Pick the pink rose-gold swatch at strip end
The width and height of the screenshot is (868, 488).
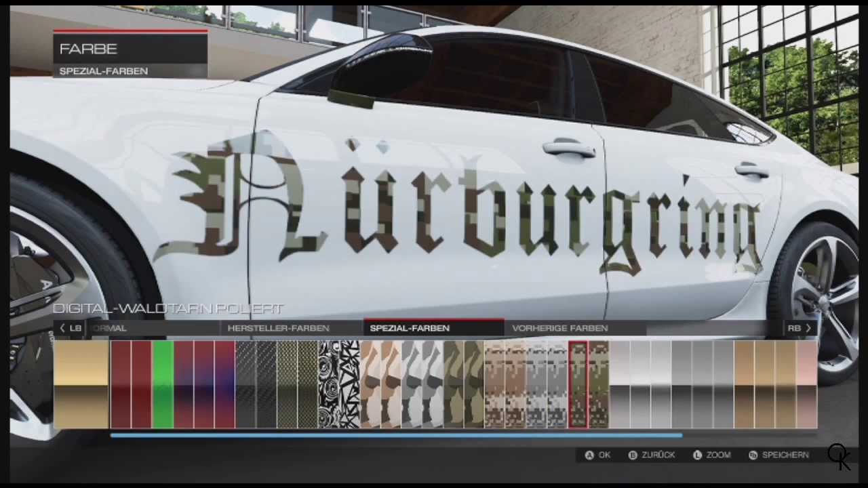click(x=807, y=384)
